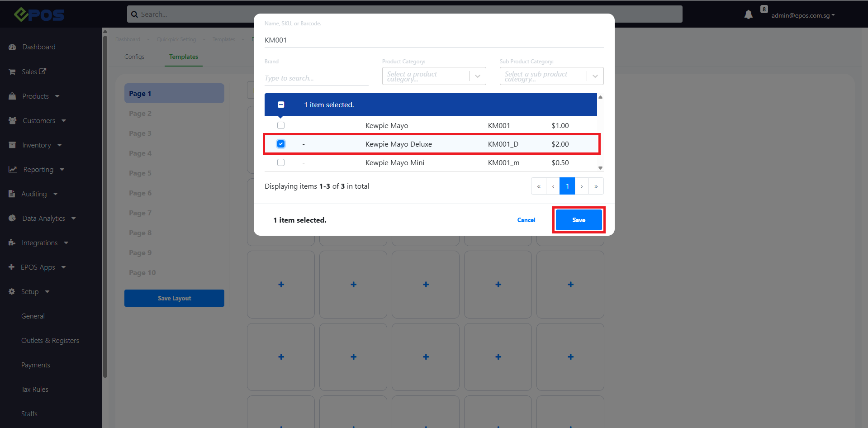
Task: Uncheck the Kewpie Mayo Deluxe checkbox
Action: [281, 144]
